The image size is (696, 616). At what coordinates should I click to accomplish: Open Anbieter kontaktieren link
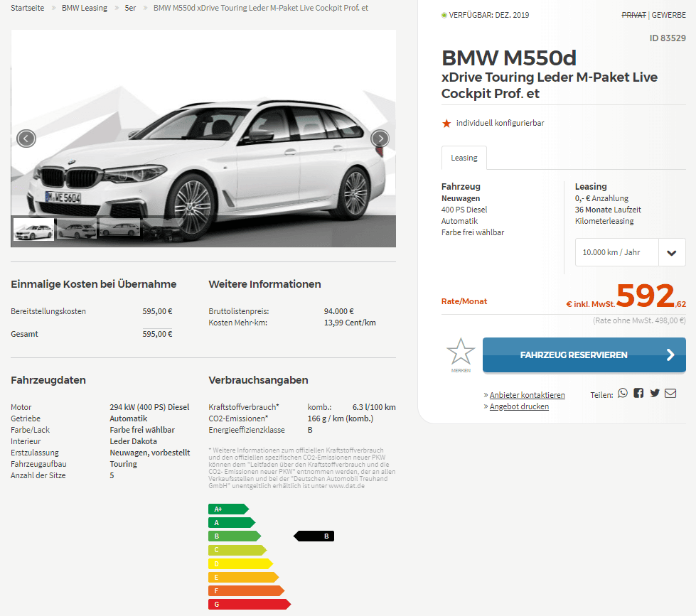click(x=527, y=395)
